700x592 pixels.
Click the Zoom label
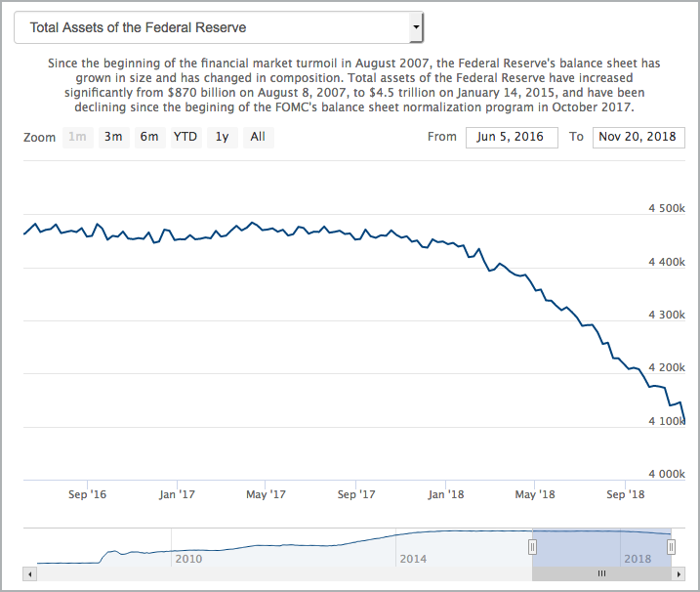click(39, 138)
